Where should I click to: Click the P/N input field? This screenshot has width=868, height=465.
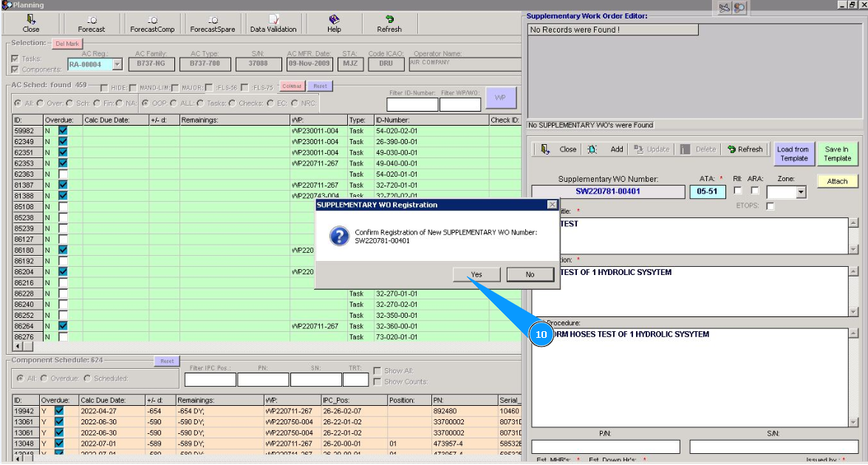tap(606, 447)
